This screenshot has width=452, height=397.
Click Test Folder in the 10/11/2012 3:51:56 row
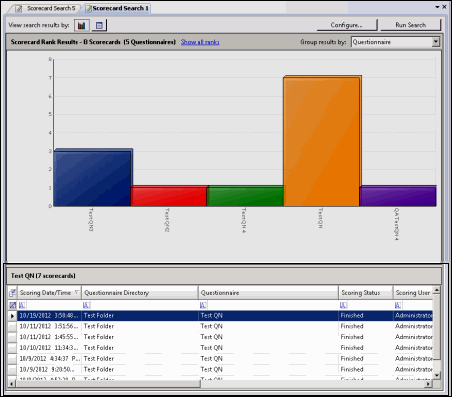click(x=99, y=326)
